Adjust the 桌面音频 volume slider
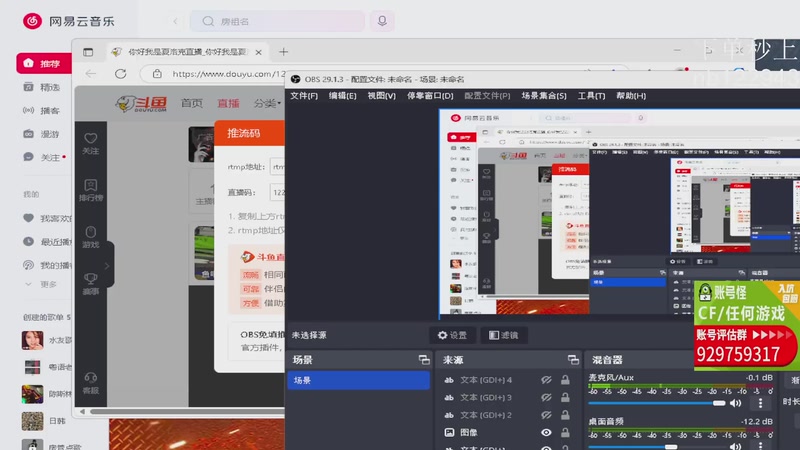Viewport: 800px width, 450px height. tap(657, 446)
